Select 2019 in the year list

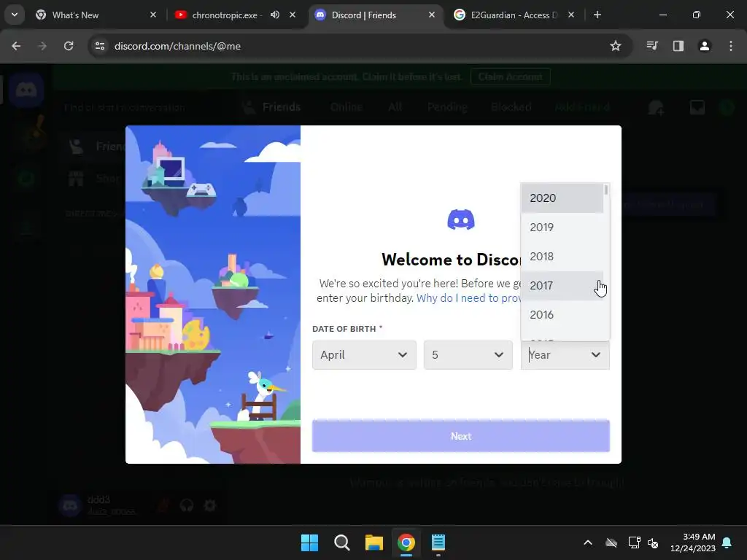[x=562, y=227]
